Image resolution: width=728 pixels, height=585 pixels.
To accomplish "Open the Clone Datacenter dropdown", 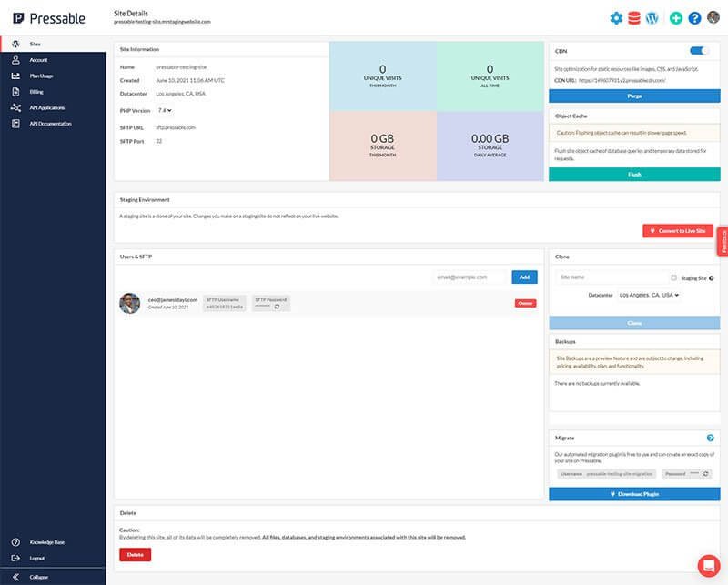I will tap(649, 295).
